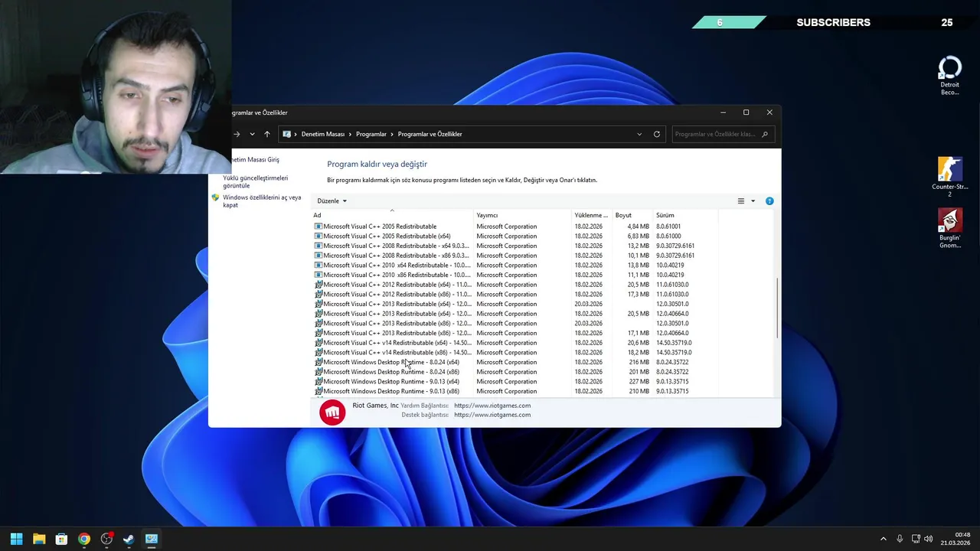980x551 pixels.
Task: Open the volume tray icon
Action: coord(929,539)
